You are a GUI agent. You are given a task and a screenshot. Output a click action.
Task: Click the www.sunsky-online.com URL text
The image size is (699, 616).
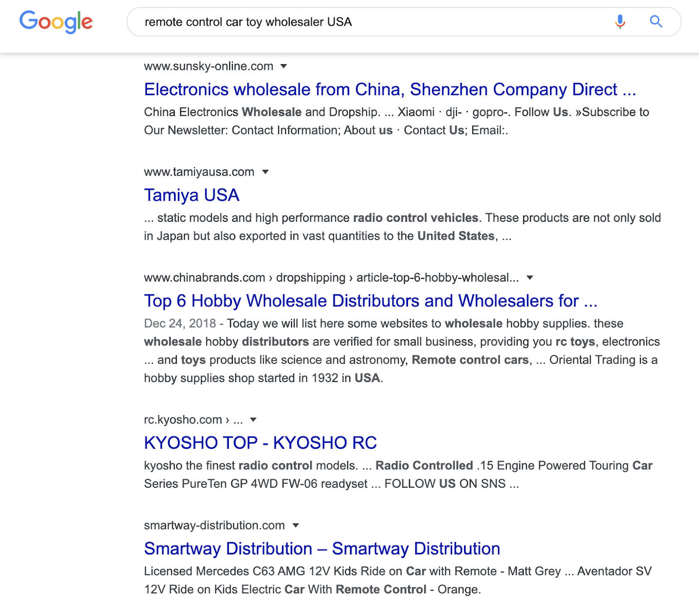click(x=209, y=66)
